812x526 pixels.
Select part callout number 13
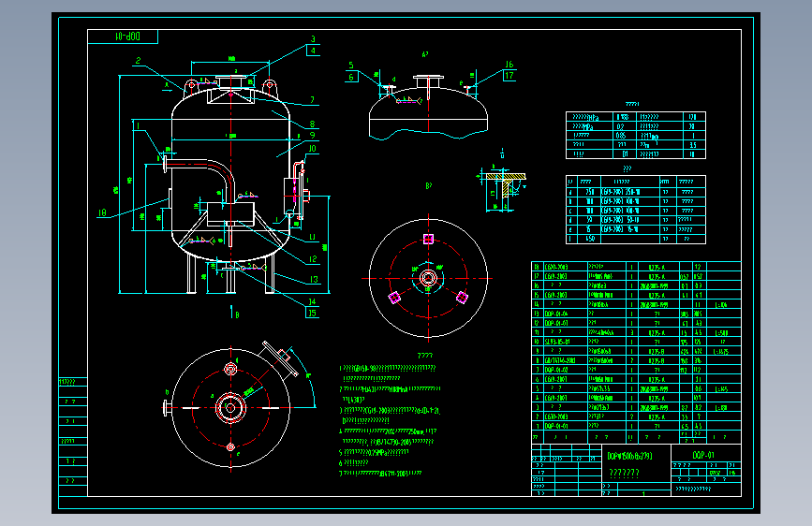pyautogui.click(x=314, y=280)
